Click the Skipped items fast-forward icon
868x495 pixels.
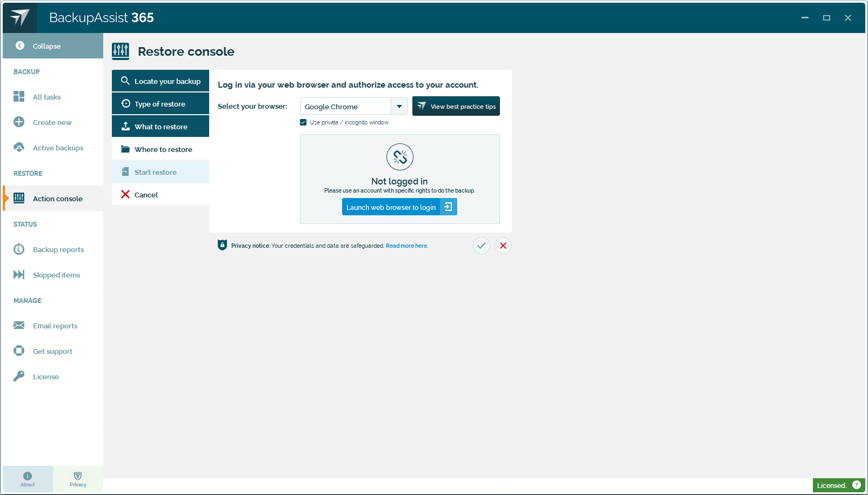[19, 275]
